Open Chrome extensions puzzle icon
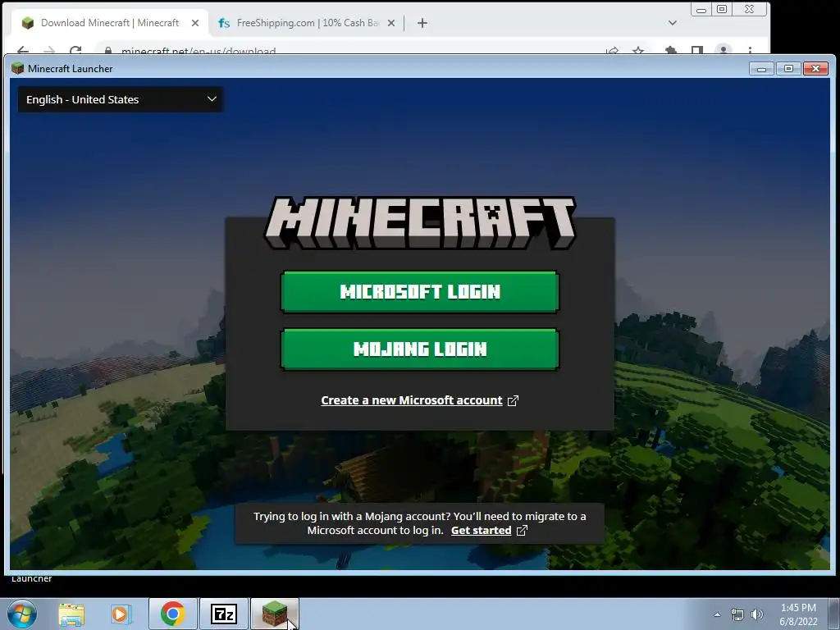This screenshot has height=630, width=840. coord(670,50)
